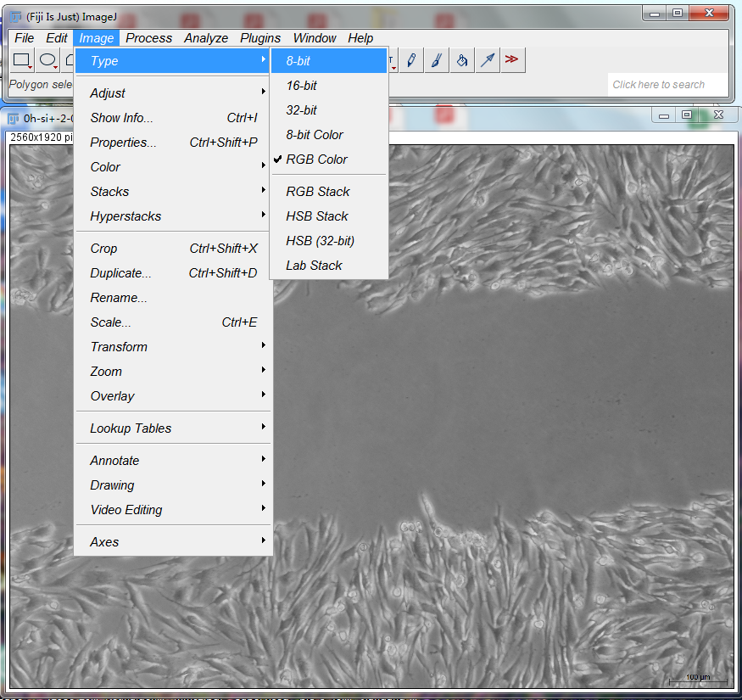The width and height of the screenshot is (742, 700).
Task: Select 8-bit Color type
Action: pyautogui.click(x=329, y=135)
